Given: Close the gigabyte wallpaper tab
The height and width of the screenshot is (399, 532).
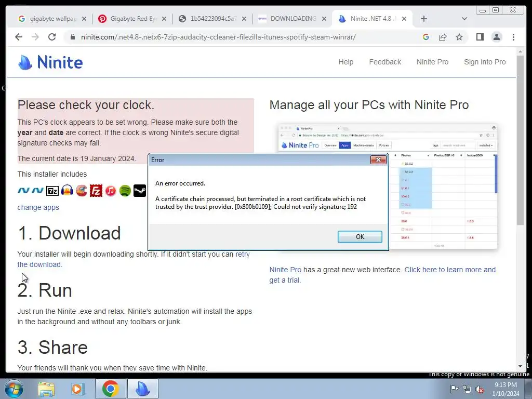Looking at the screenshot, I should [x=84, y=19].
